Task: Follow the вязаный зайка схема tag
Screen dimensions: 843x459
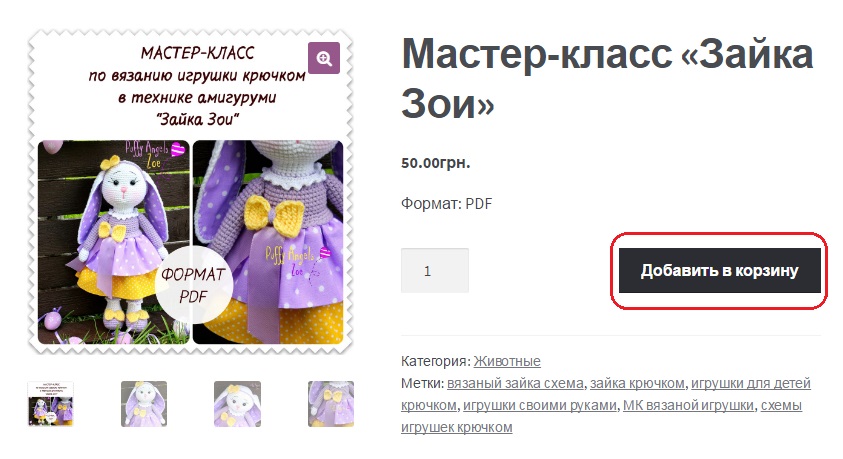Action: [515, 383]
